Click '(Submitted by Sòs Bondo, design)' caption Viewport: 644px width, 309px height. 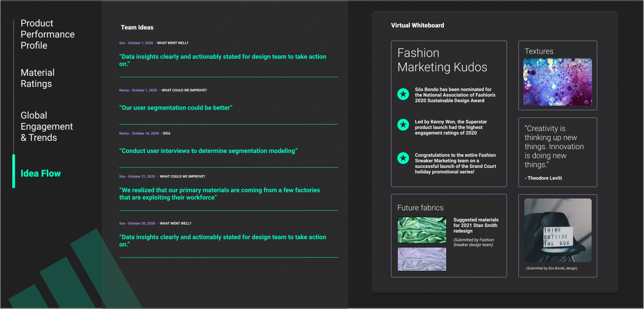(552, 268)
